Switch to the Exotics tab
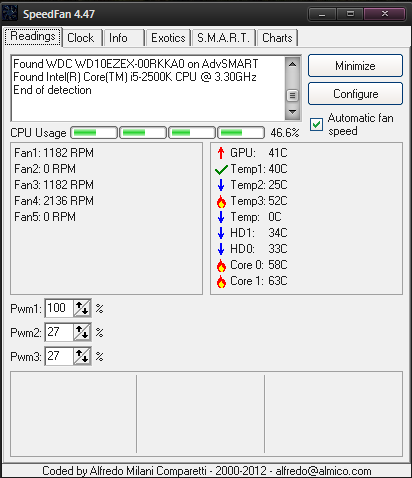Viewport: 412px width, 478px height. [x=168, y=38]
